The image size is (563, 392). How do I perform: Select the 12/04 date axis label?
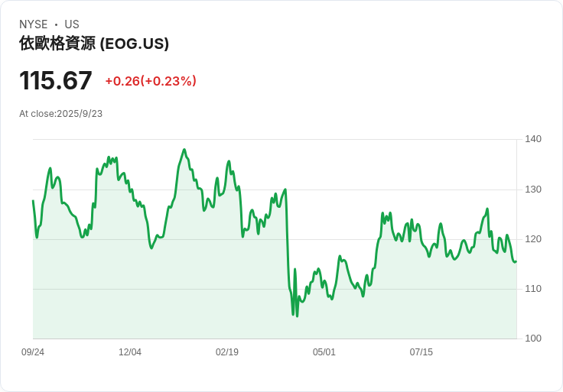[x=130, y=352]
